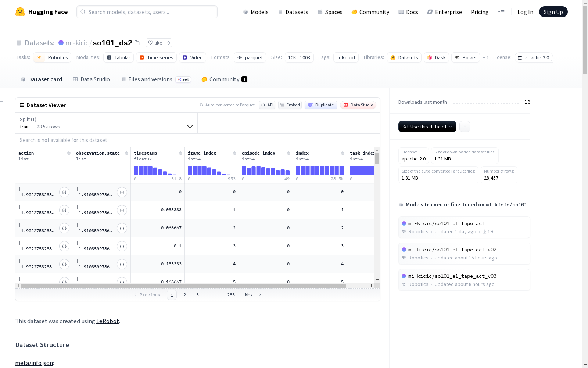This screenshot has height=368, width=588.
Task: Click the table horizontal scrollbar
Action: click(183, 286)
